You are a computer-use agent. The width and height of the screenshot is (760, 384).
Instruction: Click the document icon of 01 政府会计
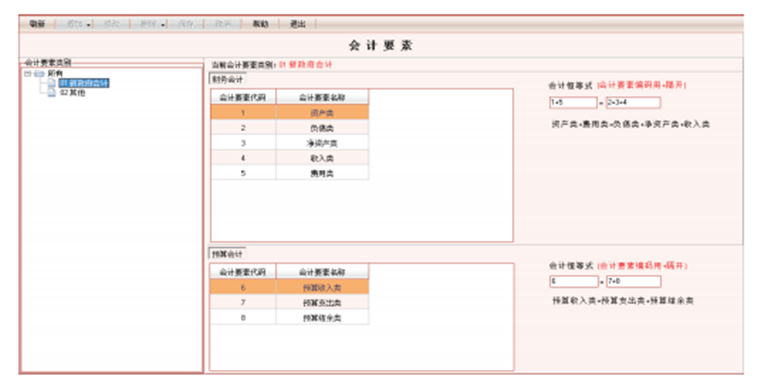click(51, 83)
